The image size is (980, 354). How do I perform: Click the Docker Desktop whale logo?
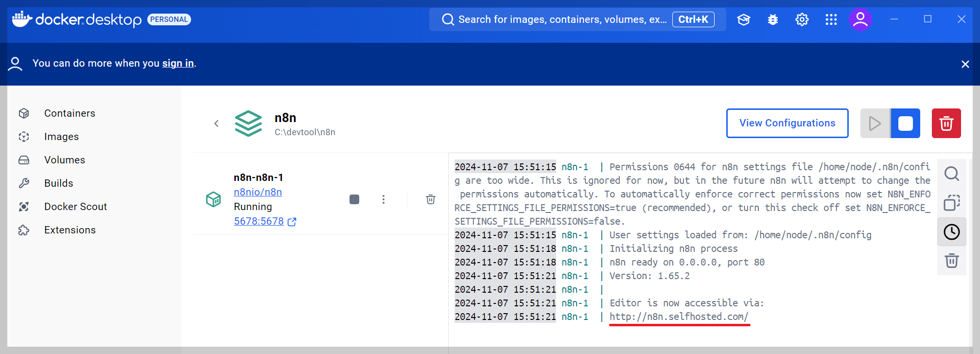click(x=22, y=19)
